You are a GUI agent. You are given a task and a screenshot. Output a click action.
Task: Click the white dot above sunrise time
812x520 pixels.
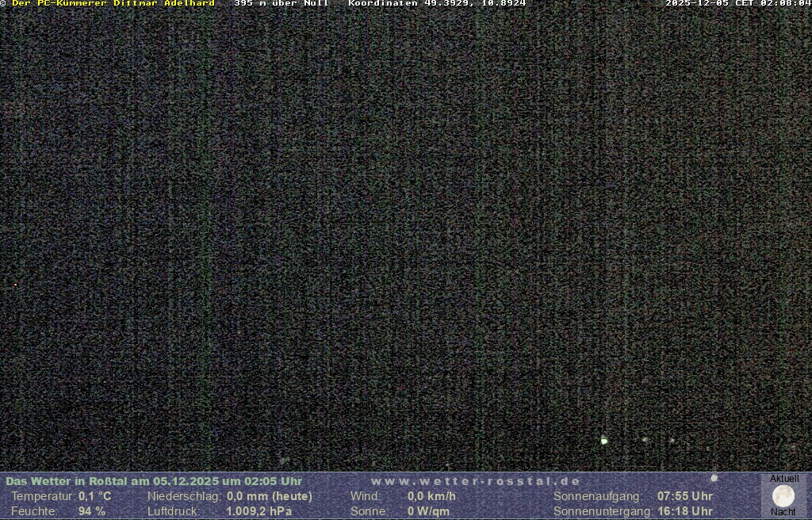pos(714,478)
